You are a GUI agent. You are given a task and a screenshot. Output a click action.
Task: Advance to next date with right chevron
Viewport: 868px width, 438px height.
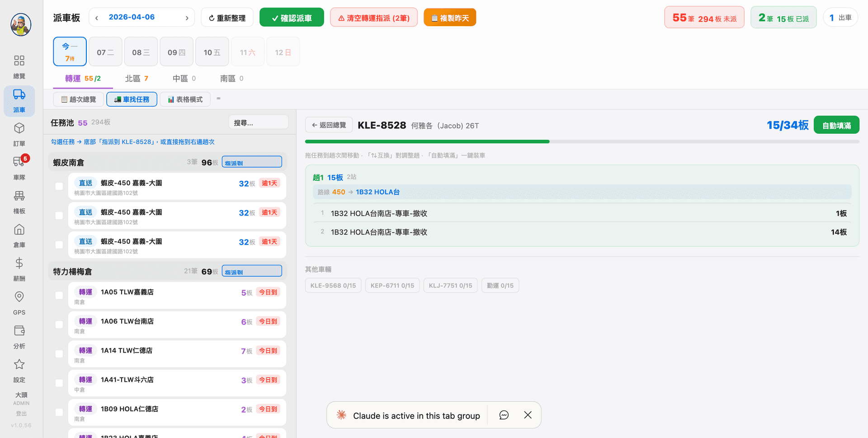click(x=187, y=17)
